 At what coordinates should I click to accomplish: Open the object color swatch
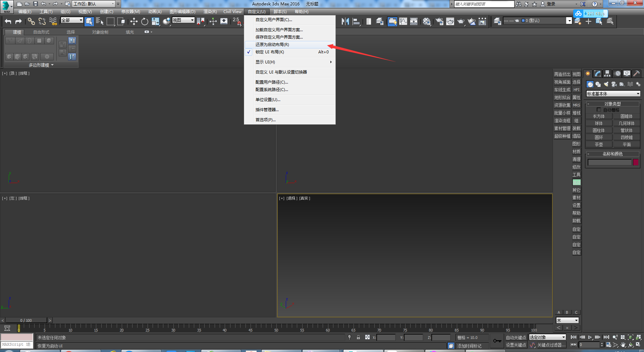click(636, 162)
